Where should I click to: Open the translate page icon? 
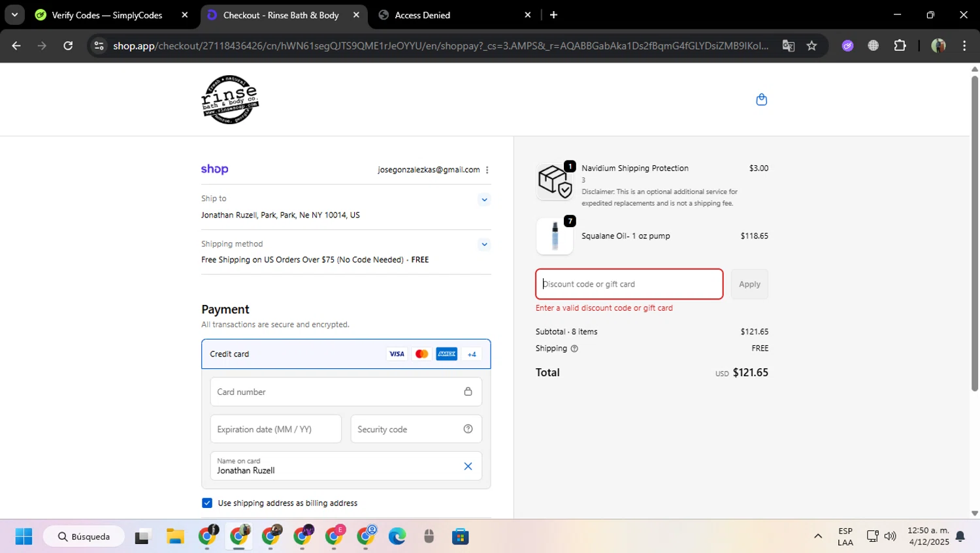point(789,46)
